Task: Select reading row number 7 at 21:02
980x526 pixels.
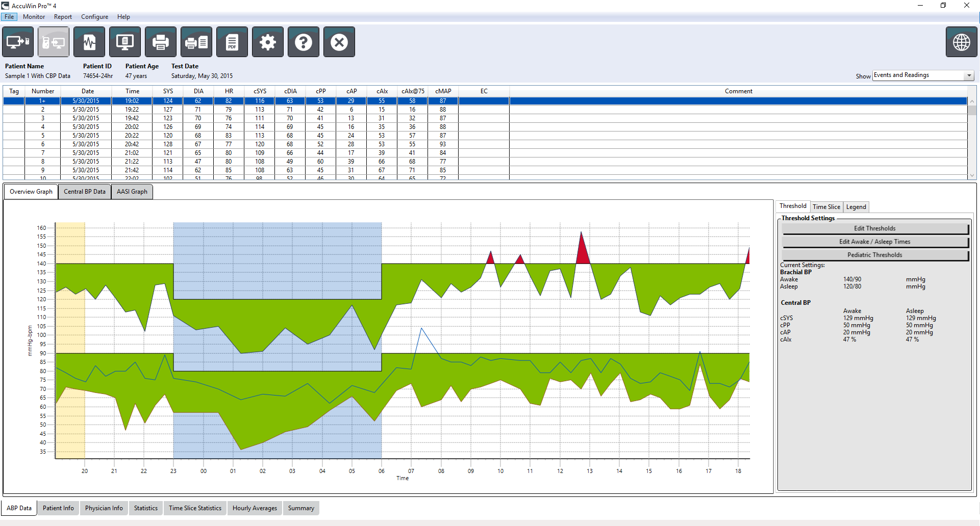Action: click(485, 153)
